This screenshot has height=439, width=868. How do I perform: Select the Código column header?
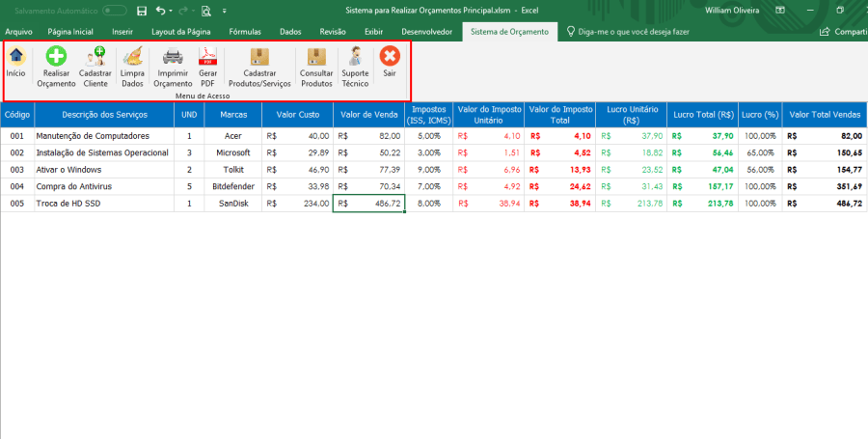(17, 115)
